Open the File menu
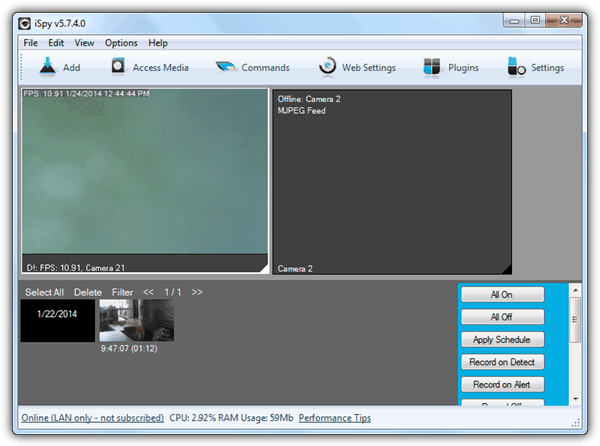This screenshot has width=600, height=446. [x=31, y=43]
